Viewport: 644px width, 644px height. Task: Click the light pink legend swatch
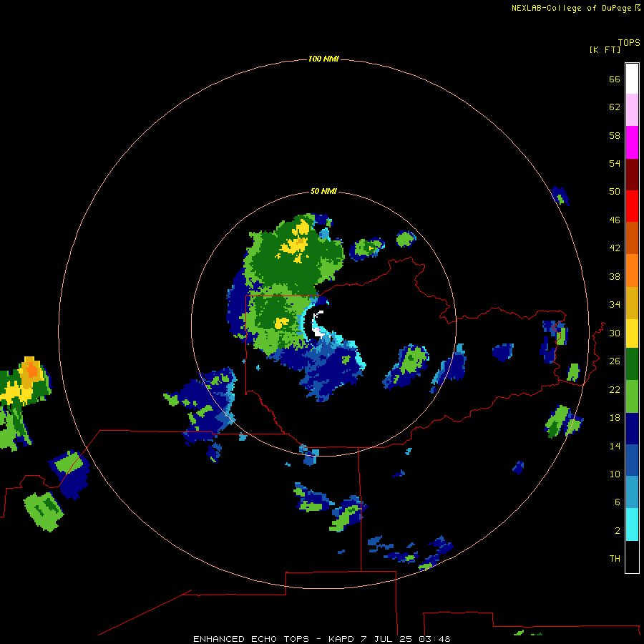(x=632, y=110)
